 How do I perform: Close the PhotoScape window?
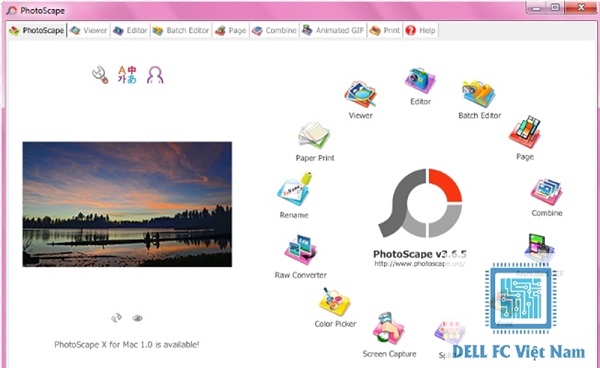click(581, 8)
